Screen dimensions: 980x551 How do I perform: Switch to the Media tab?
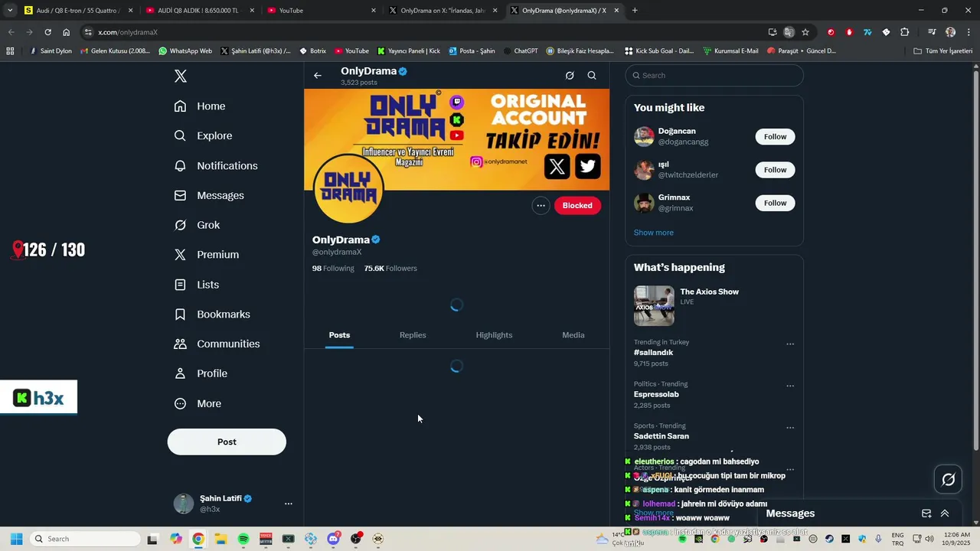pyautogui.click(x=573, y=335)
